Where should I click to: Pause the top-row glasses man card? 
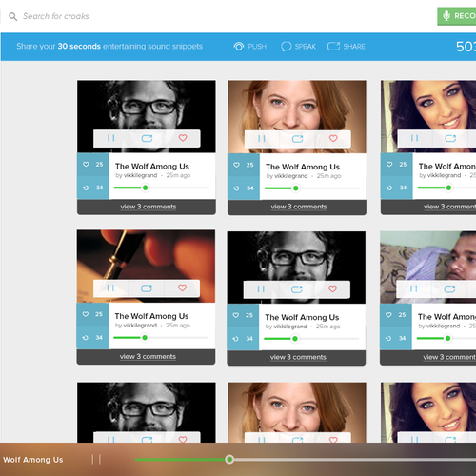111,138
